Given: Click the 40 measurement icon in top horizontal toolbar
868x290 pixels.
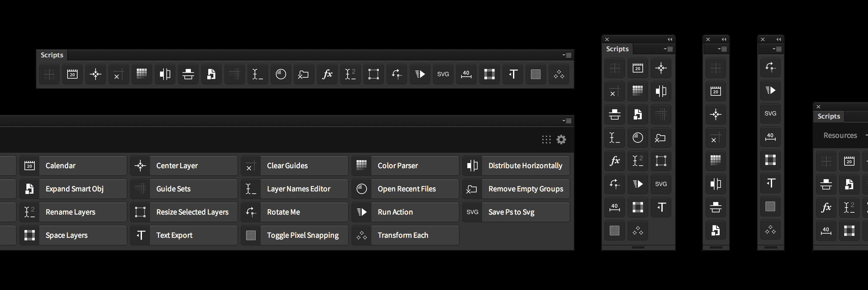Looking at the screenshot, I should [466, 74].
